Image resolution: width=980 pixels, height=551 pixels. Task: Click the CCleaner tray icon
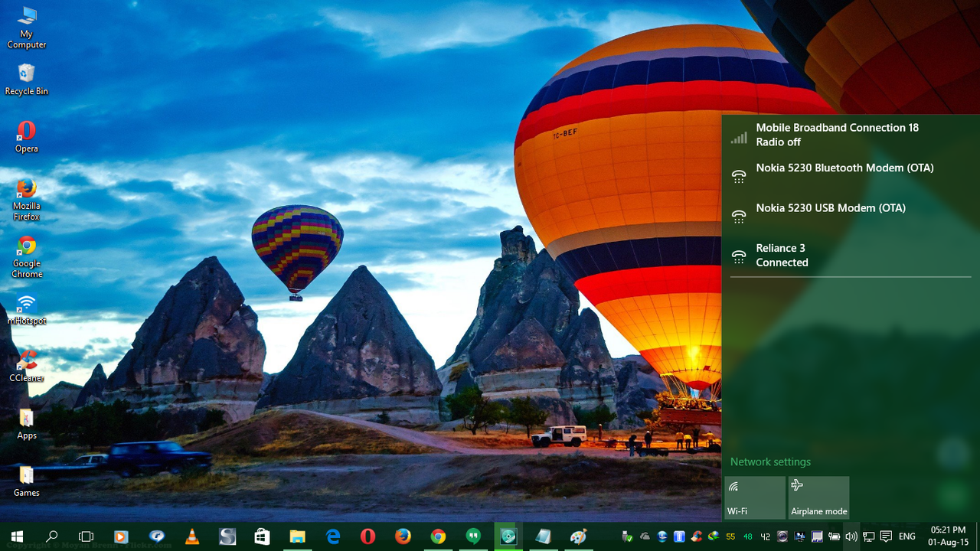coord(696,536)
